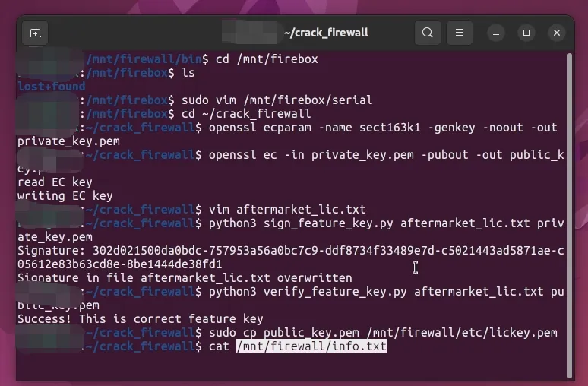Click the terminal's vertical scrollbar
The width and height of the screenshot is (588, 386).
(570, 213)
